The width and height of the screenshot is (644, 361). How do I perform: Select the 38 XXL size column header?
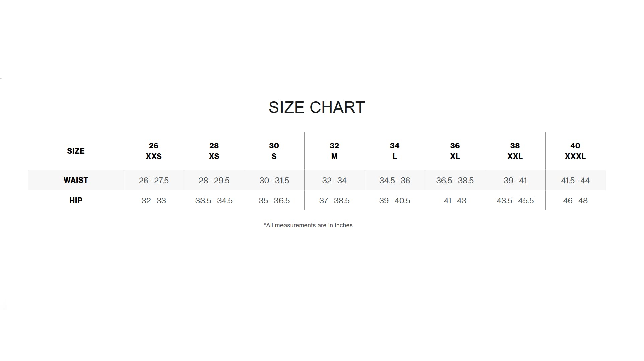[x=515, y=151]
